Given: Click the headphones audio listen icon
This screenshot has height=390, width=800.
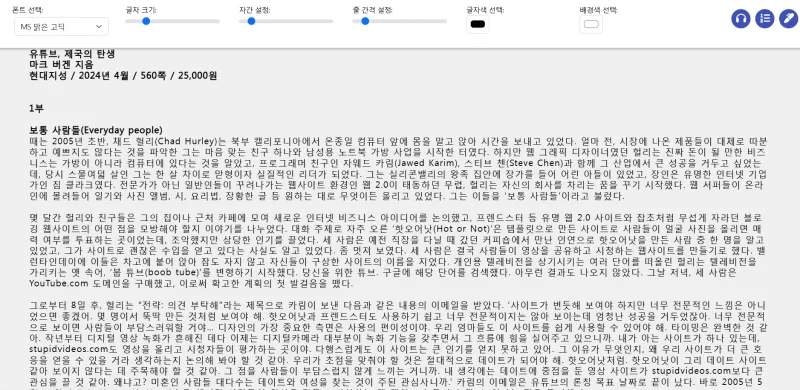Looking at the screenshot, I should pyautogui.click(x=740, y=19).
